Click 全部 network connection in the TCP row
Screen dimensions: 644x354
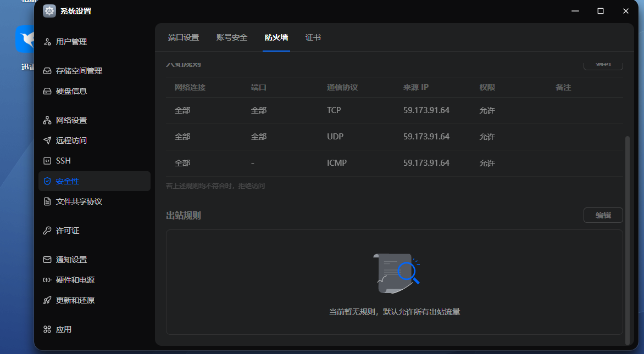(182, 110)
